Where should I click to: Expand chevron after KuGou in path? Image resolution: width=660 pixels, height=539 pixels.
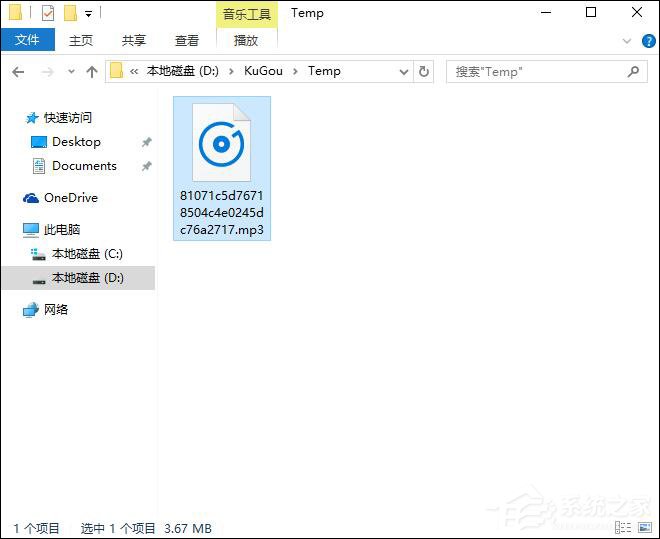tap(295, 72)
